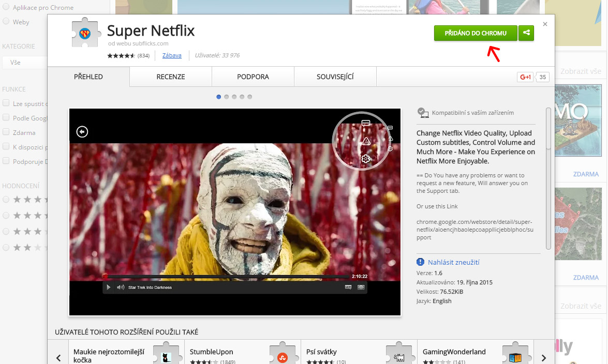Click the fullscreen icon in video player

point(361,287)
